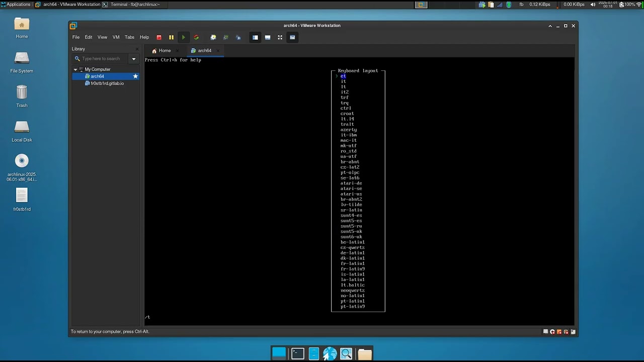Revert the VM to its previous snapshot
This screenshot has height=362, width=644.
click(x=225, y=37)
